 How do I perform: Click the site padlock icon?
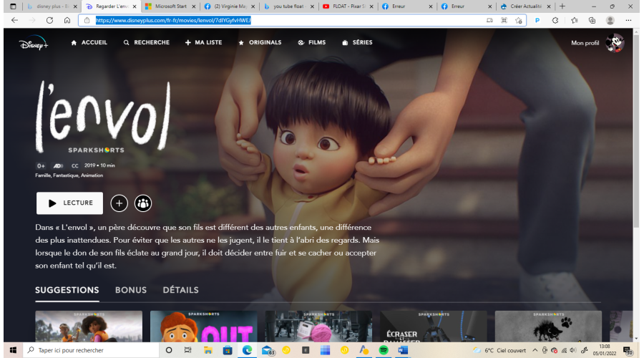(87, 20)
